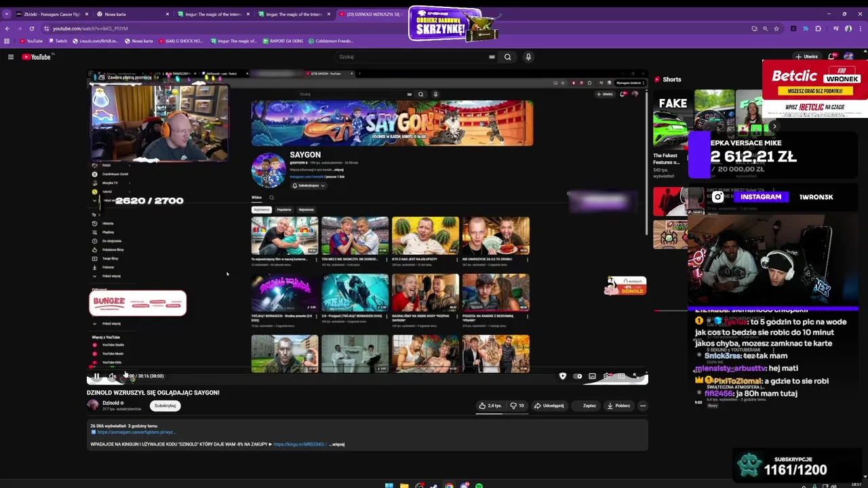The width and height of the screenshot is (868, 488).
Task: Open the Windows Start menu
Action: pyautogui.click(x=389, y=485)
